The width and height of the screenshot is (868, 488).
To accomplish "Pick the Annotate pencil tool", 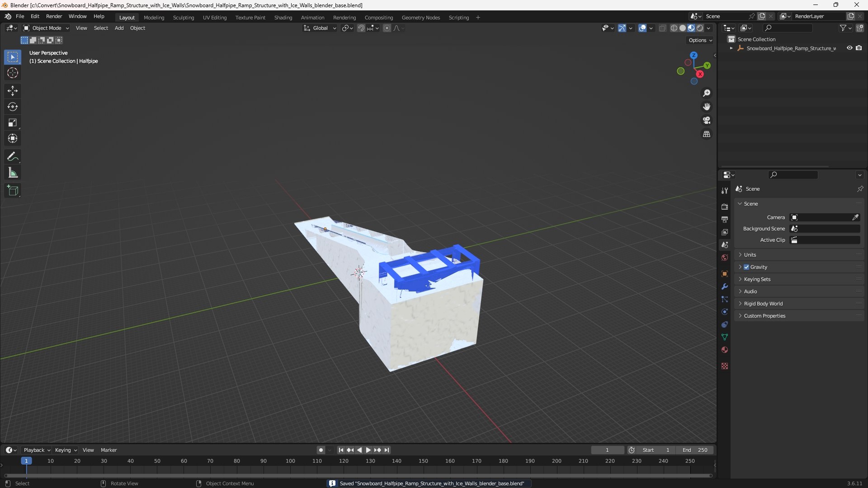I will coord(13,157).
